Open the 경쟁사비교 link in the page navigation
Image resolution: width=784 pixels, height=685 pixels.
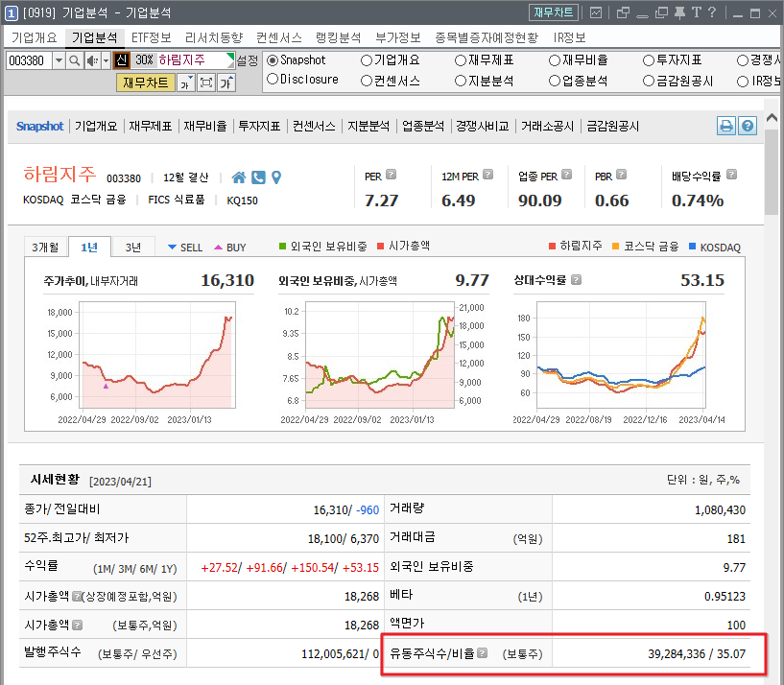(x=482, y=126)
